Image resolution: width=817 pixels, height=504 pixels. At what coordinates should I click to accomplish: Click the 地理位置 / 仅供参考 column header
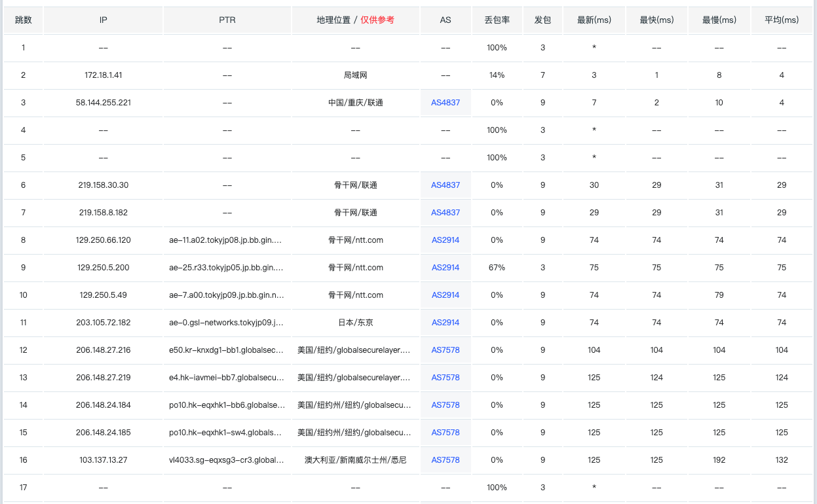click(355, 20)
